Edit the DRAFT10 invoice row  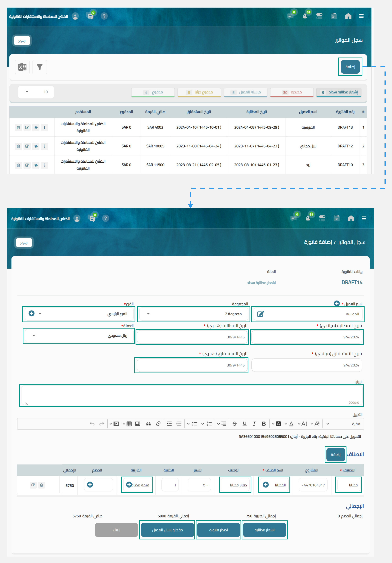click(27, 165)
